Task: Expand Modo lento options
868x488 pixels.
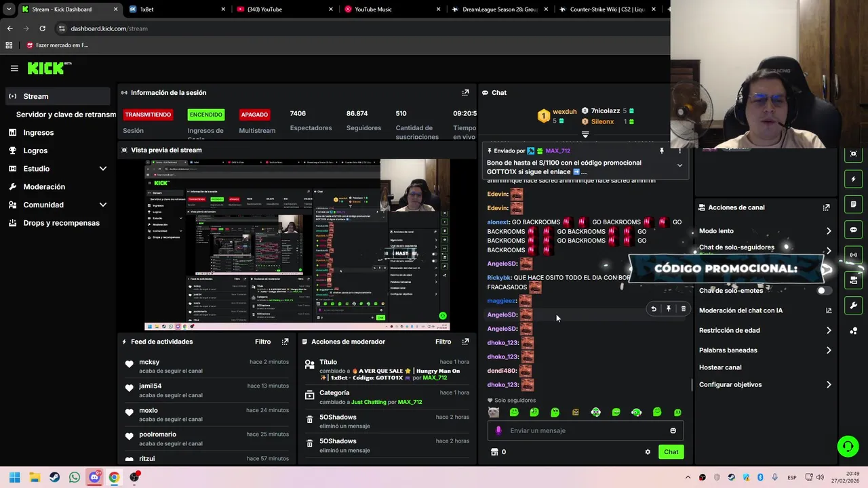Action: pos(828,231)
